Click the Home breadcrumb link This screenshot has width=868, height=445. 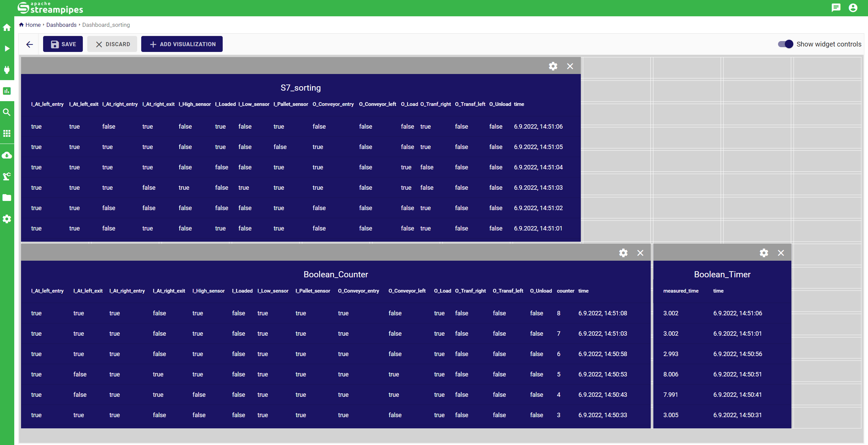pos(33,25)
